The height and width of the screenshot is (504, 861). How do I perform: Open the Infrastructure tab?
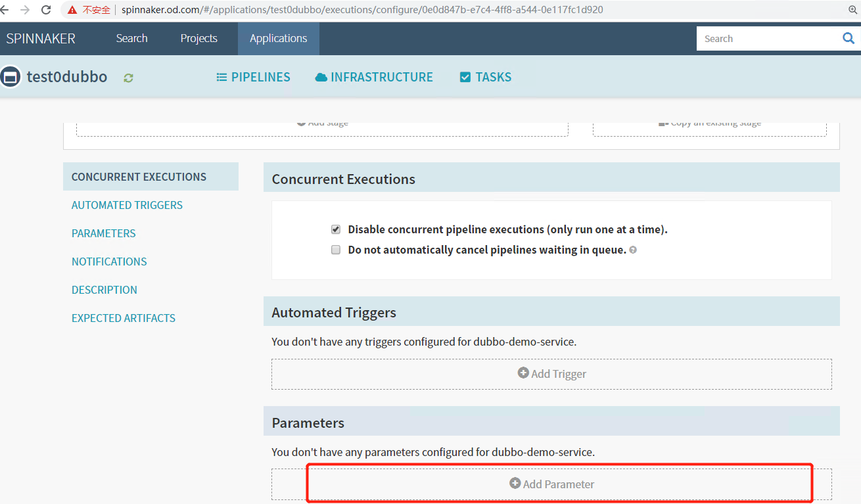click(374, 77)
